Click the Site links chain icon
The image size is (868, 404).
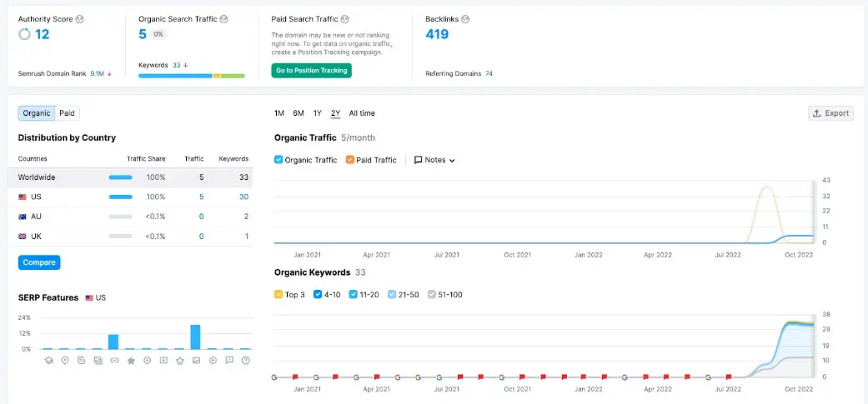[114, 361]
